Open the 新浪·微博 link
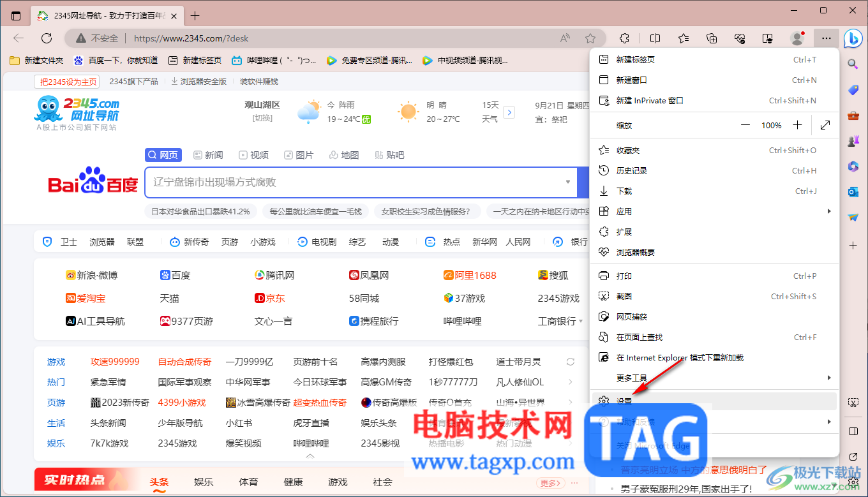This screenshot has width=868, height=497. [x=91, y=276]
